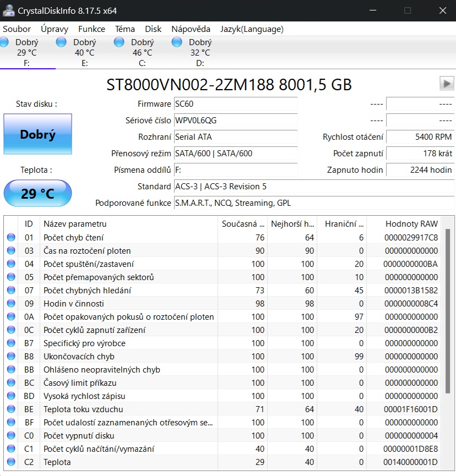The width and height of the screenshot is (456, 476).
Task: Click the Název parametru column header
Action: click(75, 224)
